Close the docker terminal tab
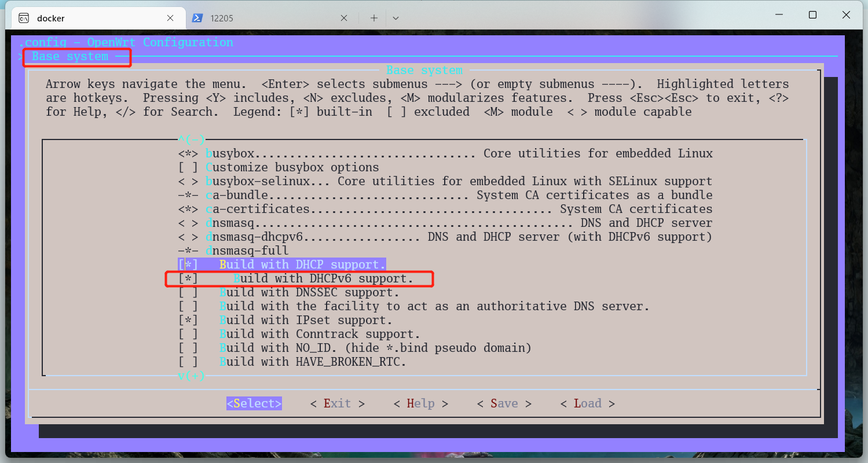Viewport: 868px width, 463px height. pyautogui.click(x=170, y=18)
